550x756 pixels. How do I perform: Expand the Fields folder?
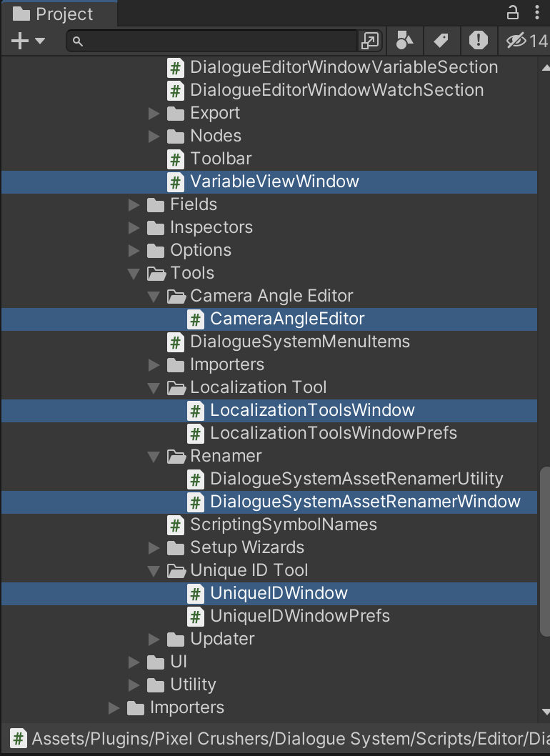point(134,205)
